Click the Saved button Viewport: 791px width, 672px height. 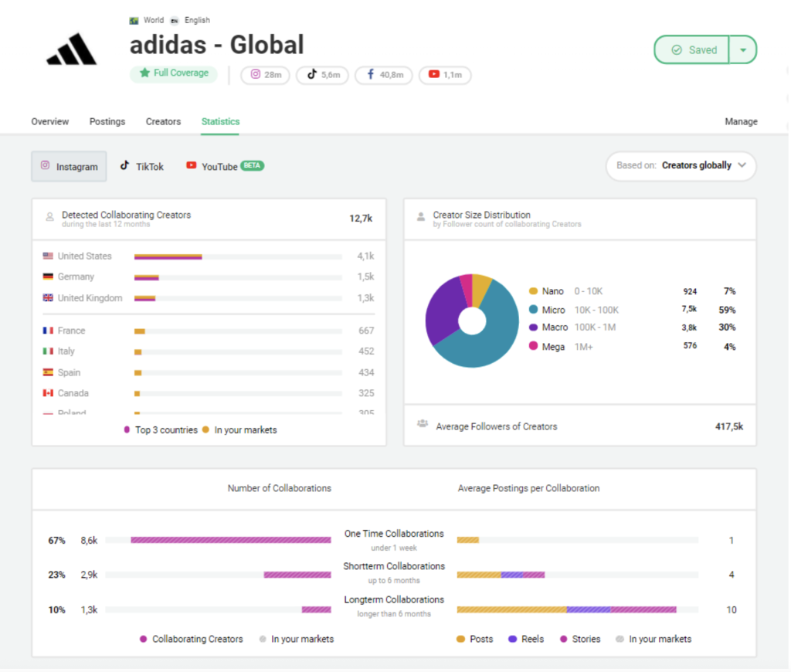click(691, 49)
